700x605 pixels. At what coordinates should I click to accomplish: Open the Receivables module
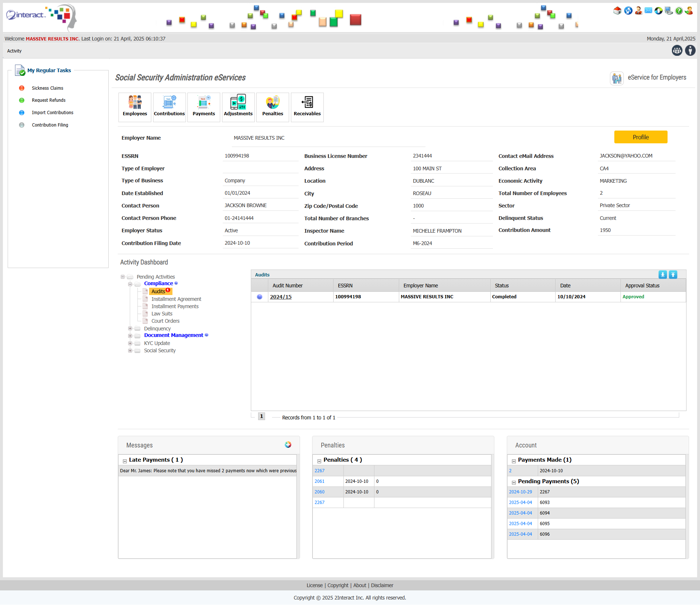coord(307,107)
